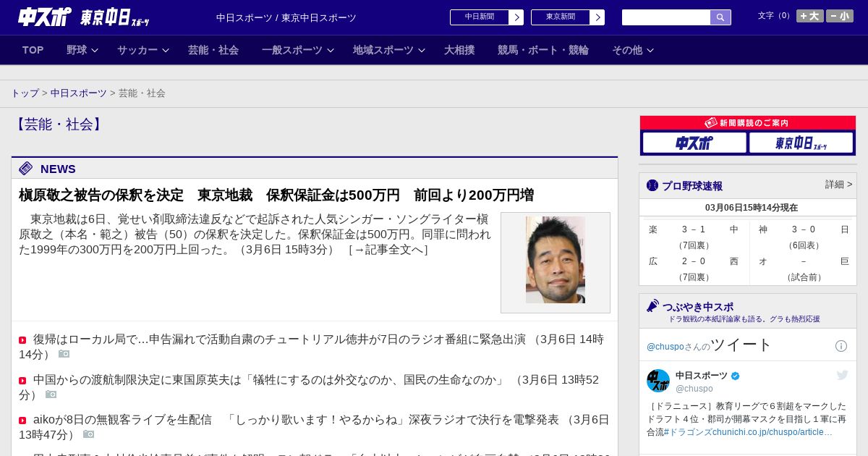Click the 中スポ subscription banner button
This screenshot has height=456, width=868.
coord(694,143)
